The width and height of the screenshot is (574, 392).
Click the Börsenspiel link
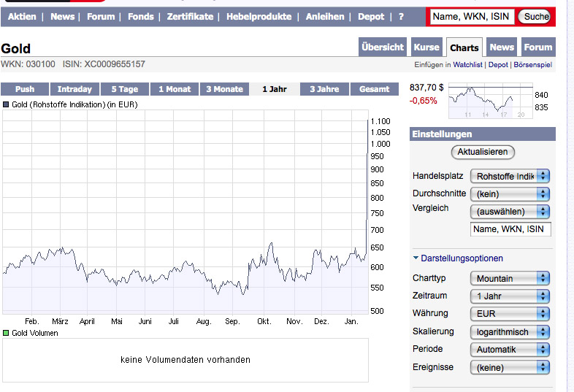533,65
